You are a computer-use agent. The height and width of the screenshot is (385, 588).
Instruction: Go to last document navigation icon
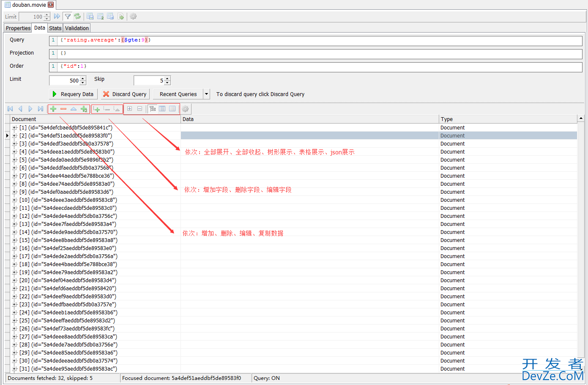pyautogui.click(x=41, y=109)
